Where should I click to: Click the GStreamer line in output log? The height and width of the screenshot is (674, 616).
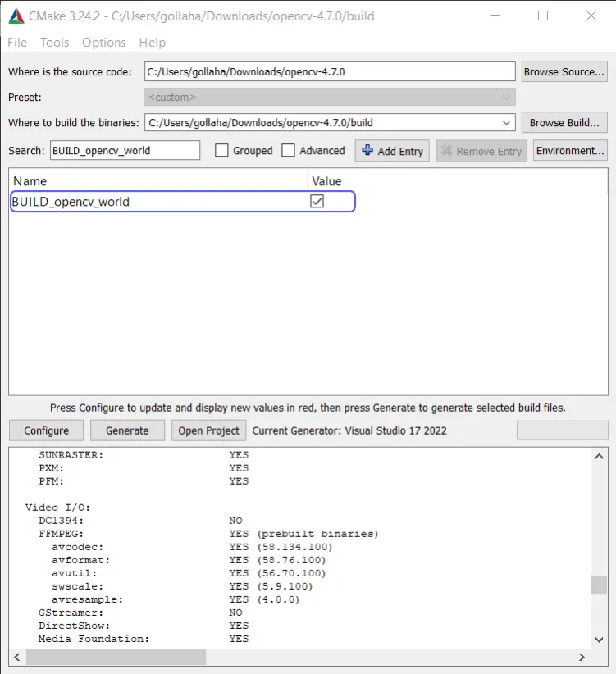point(140,613)
